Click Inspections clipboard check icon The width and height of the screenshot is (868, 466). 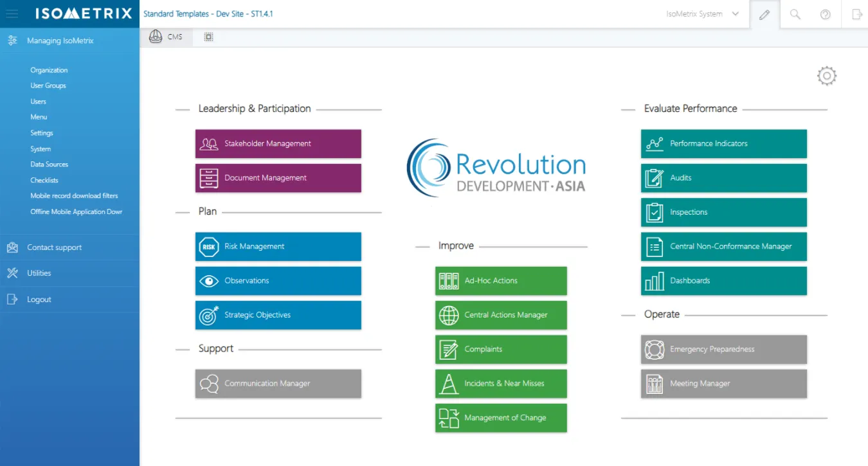[655, 213]
